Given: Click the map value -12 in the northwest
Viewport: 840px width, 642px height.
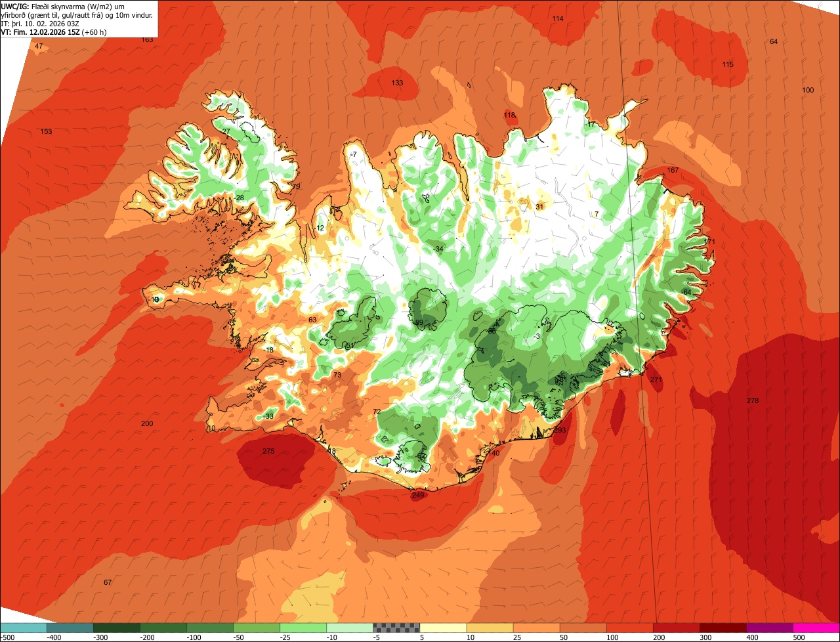Looking at the screenshot, I should [319, 228].
